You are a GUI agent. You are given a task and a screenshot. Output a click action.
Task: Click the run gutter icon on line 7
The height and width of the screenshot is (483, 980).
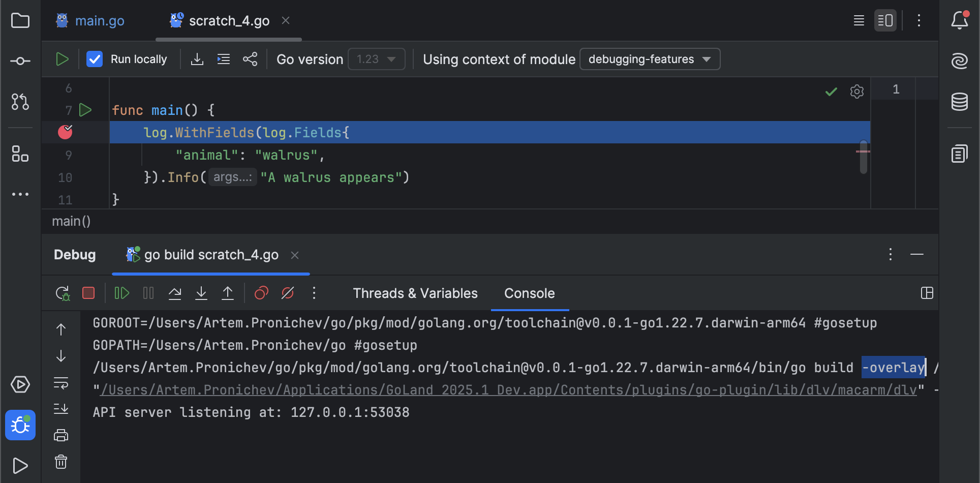(85, 110)
